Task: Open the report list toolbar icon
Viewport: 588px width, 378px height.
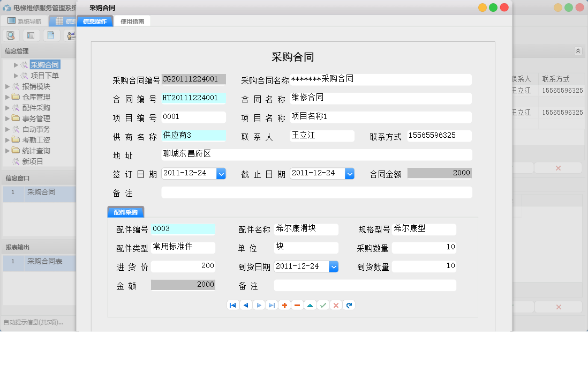Action: 31,35
